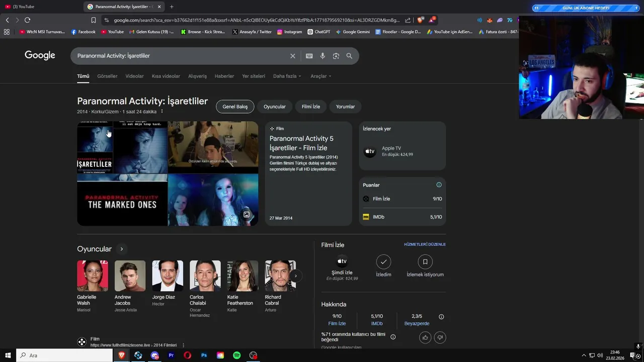The image size is (644, 362).
Task: Click the info icon next to Puanlar
Action: [439, 185]
